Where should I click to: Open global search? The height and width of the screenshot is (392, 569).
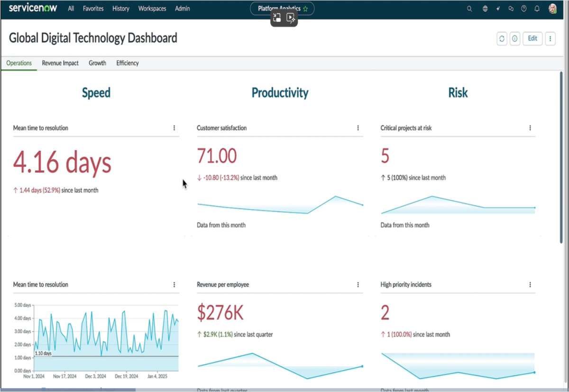tap(469, 9)
